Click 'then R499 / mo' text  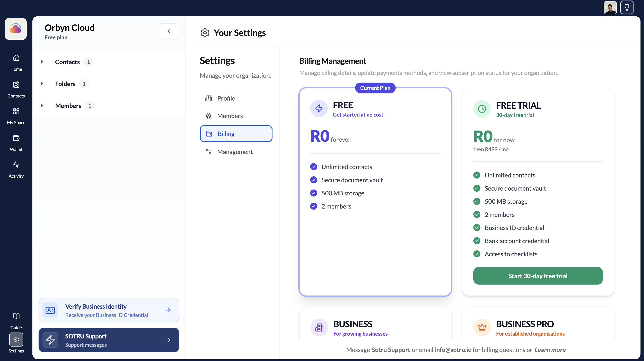click(x=491, y=149)
